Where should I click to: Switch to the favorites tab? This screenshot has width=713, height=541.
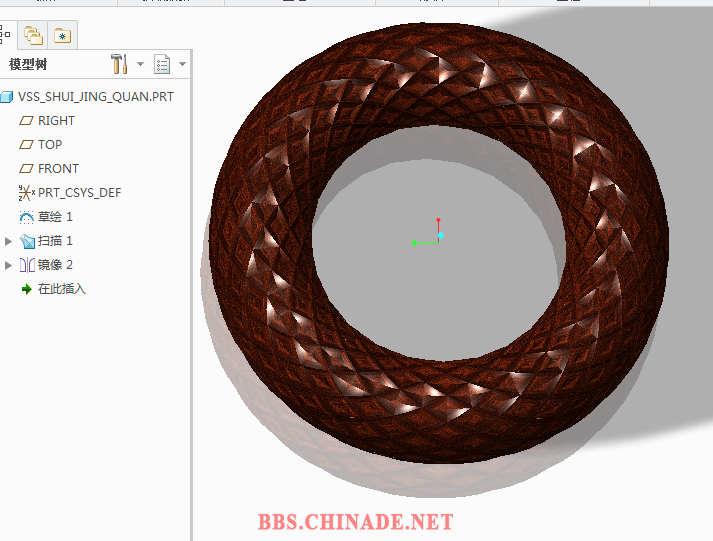63,36
